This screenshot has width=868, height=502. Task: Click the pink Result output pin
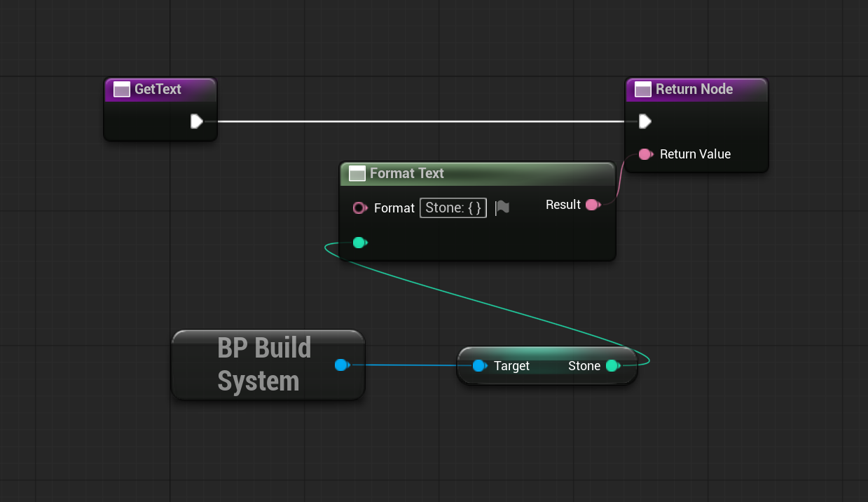tap(592, 205)
